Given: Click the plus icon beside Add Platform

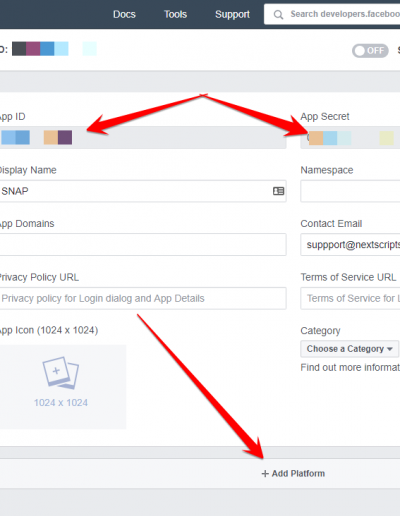Looking at the screenshot, I should click(265, 474).
